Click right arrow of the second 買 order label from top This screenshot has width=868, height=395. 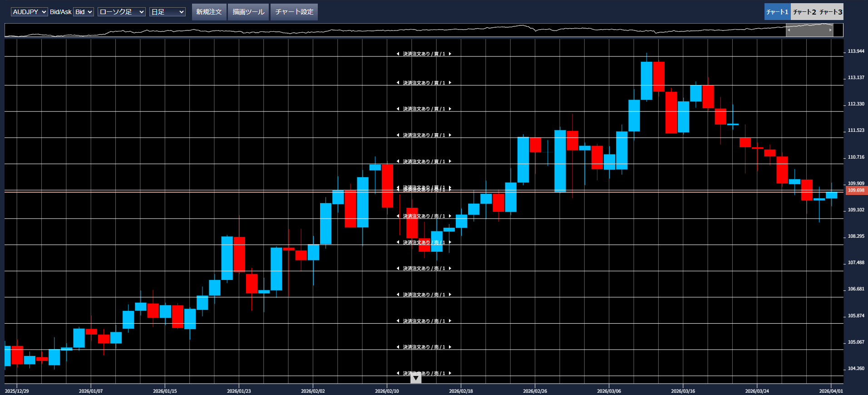click(x=450, y=83)
